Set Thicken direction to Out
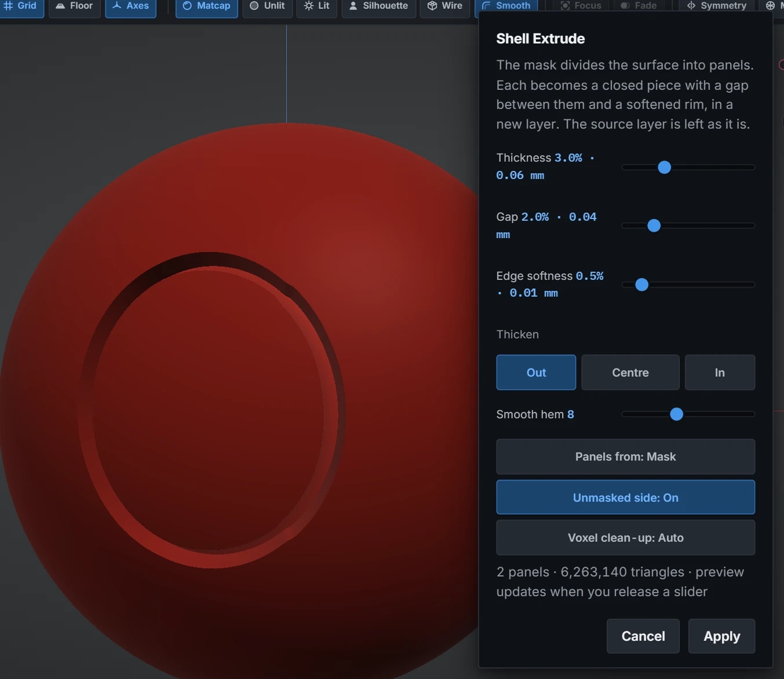Screen dimensions: 784x679 (536, 373)
